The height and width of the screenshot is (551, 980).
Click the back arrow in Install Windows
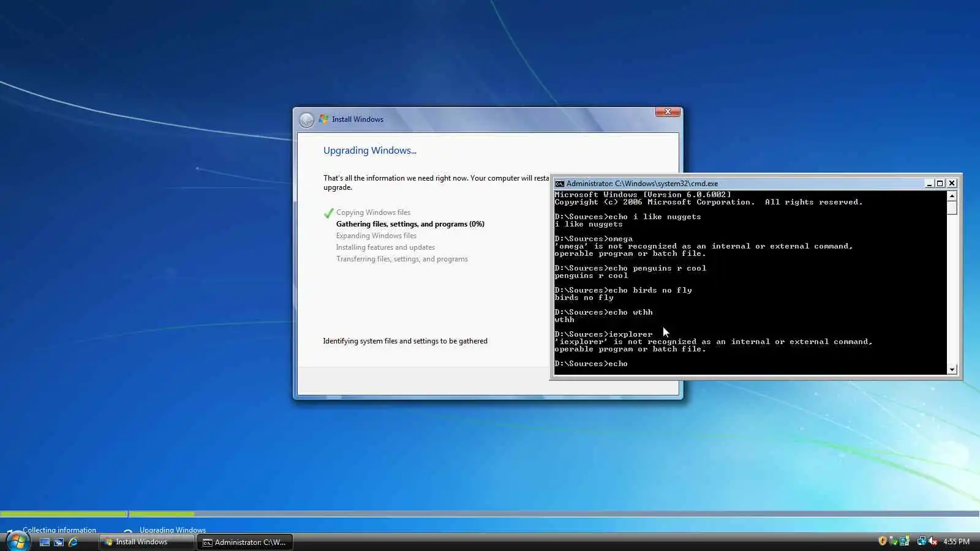coord(307,119)
